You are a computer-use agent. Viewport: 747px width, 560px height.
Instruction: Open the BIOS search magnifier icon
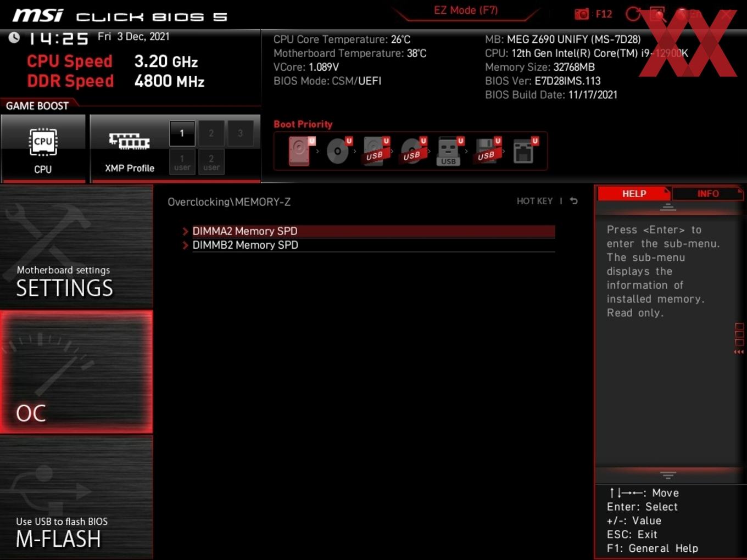click(658, 14)
